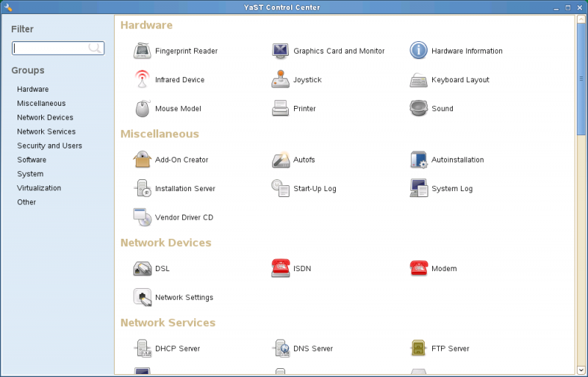The image size is (588, 377).
Task: Select the Hardware group in sidebar
Action: click(33, 89)
